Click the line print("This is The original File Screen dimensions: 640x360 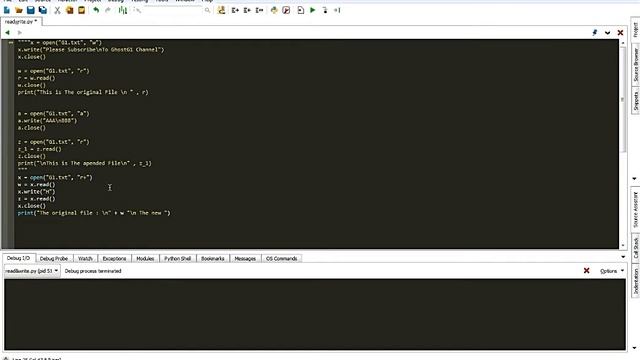(83, 92)
